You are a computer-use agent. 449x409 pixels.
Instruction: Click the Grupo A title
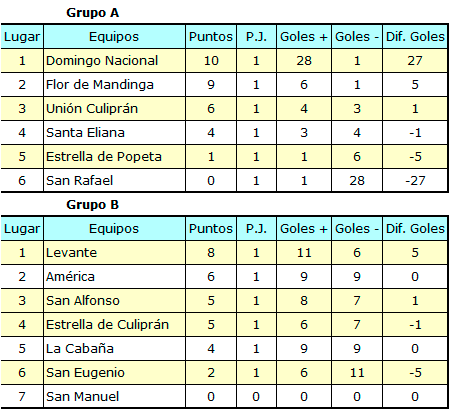92,13
